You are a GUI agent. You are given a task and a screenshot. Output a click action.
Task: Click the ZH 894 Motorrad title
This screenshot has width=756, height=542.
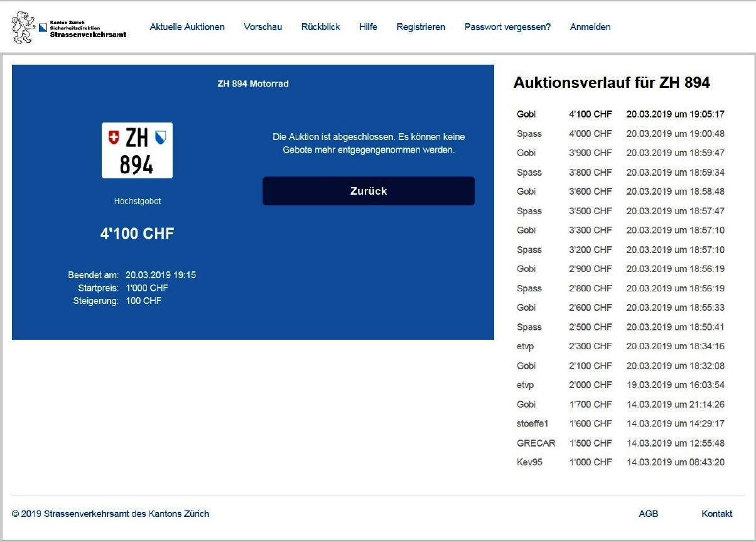pyautogui.click(x=252, y=84)
